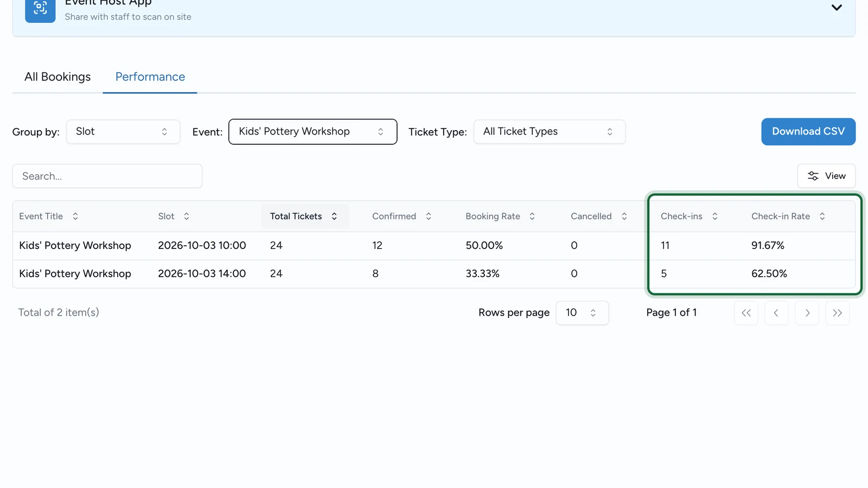The image size is (868, 488).
Task: Sort by the Slot column header
Action: (x=174, y=216)
